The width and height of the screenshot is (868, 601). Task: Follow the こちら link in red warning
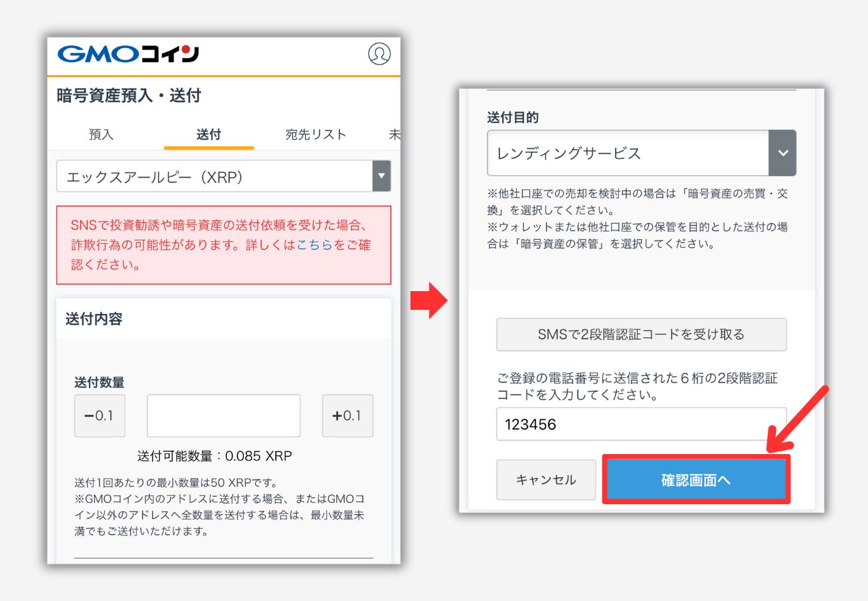[314, 245]
